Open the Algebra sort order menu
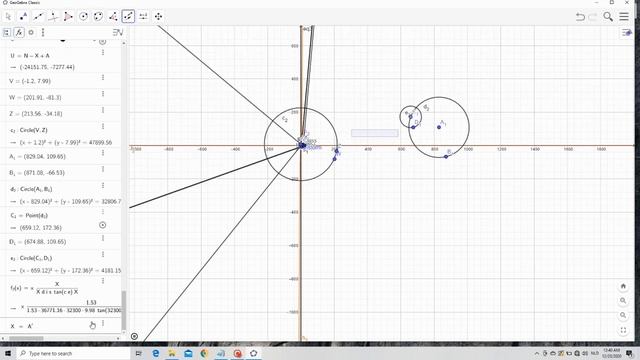The height and width of the screenshot is (360, 640). tap(118, 33)
